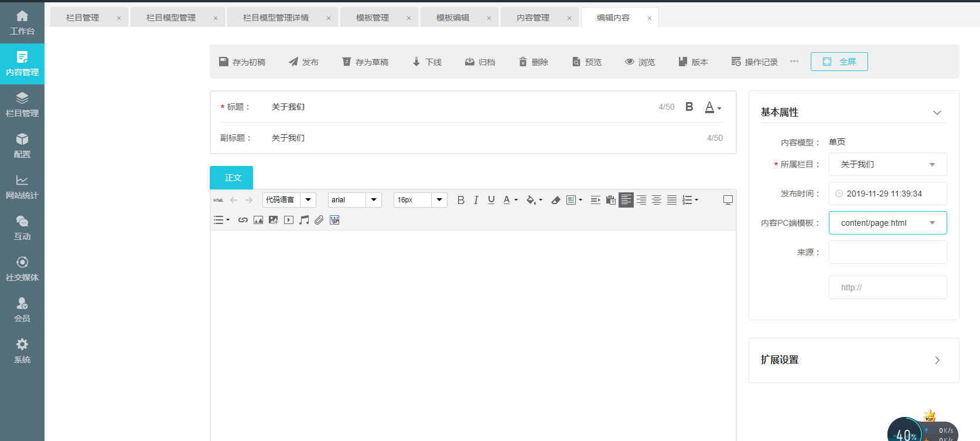The height and width of the screenshot is (441, 980).
Task: Click the 标题 title input field
Action: tap(460, 107)
